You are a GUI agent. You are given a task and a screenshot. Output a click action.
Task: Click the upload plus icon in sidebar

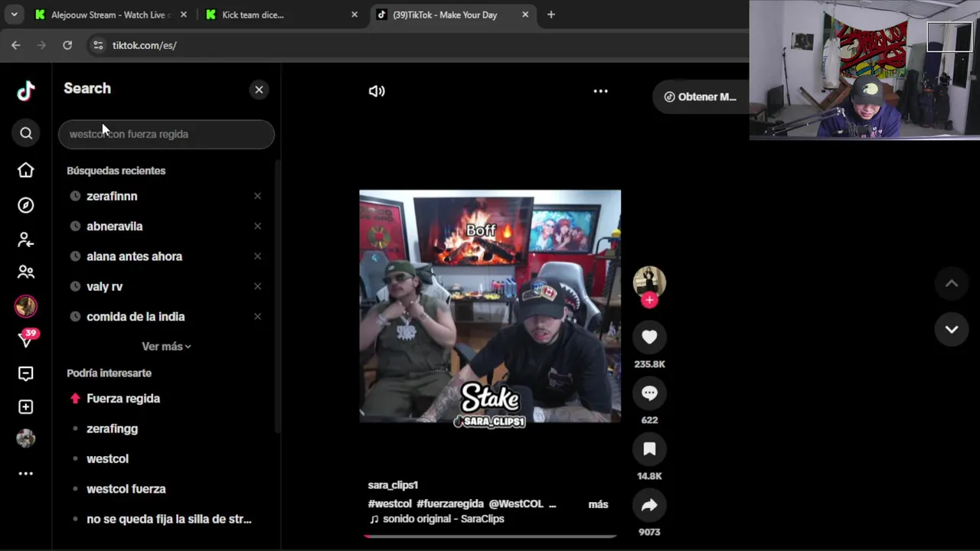pyautogui.click(x=26, y=407)
